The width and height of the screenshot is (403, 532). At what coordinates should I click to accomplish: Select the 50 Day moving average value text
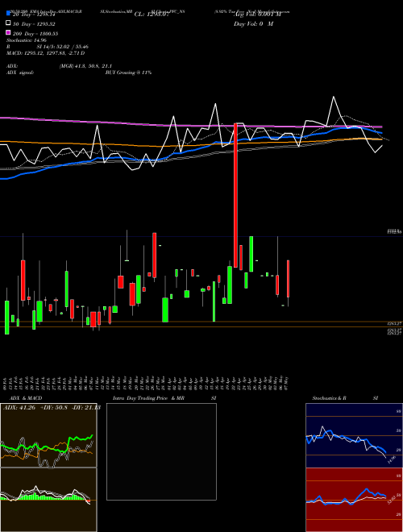click(34, 24)
